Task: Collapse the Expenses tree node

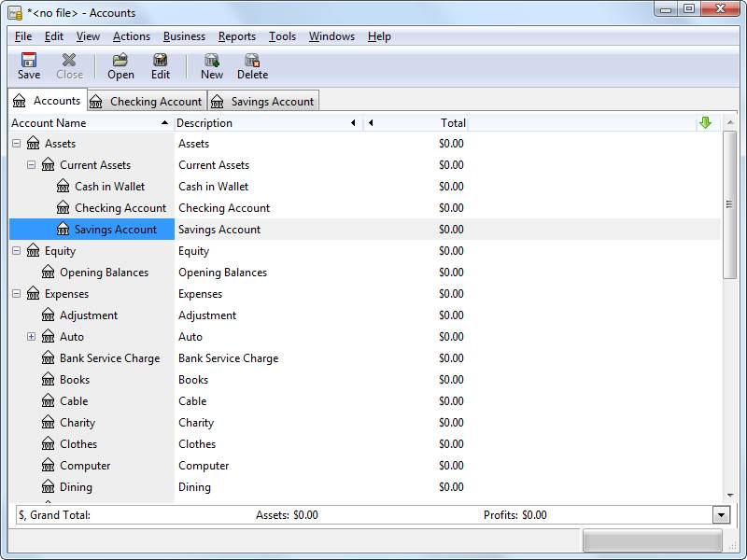Action: 16,293
